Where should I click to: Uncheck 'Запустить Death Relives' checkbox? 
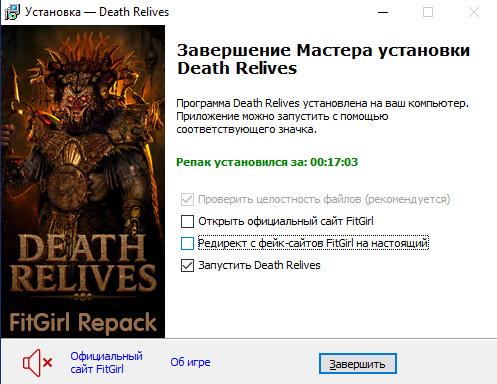(x=187, y=265)
